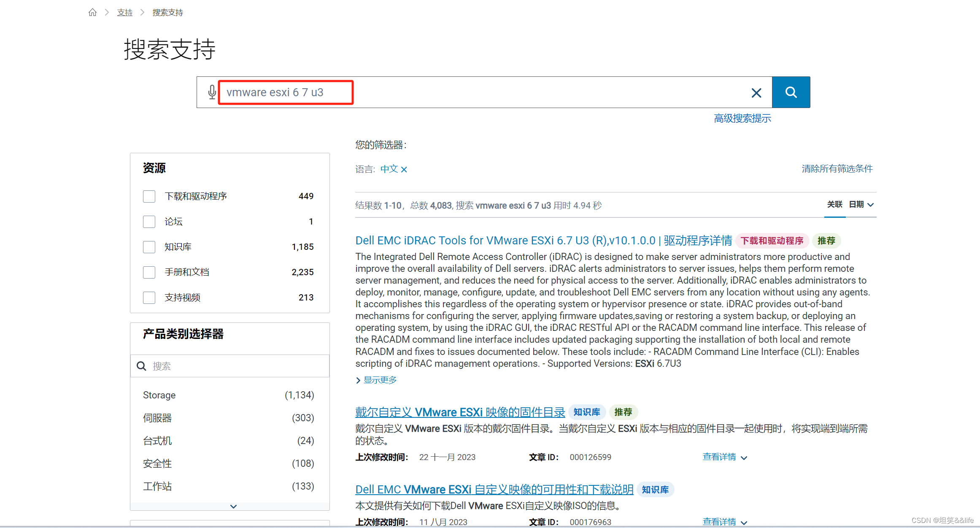Click the 支持 breadcrumb link

124,13
